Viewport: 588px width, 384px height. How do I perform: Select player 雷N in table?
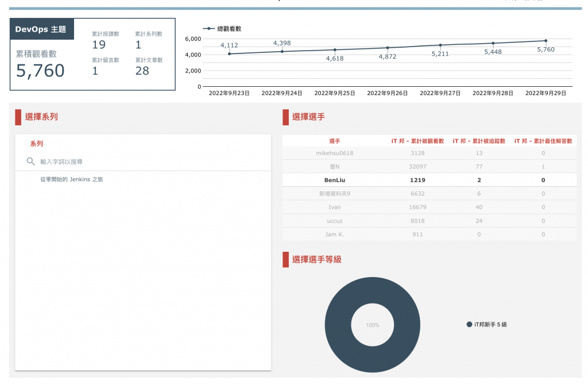335,167
